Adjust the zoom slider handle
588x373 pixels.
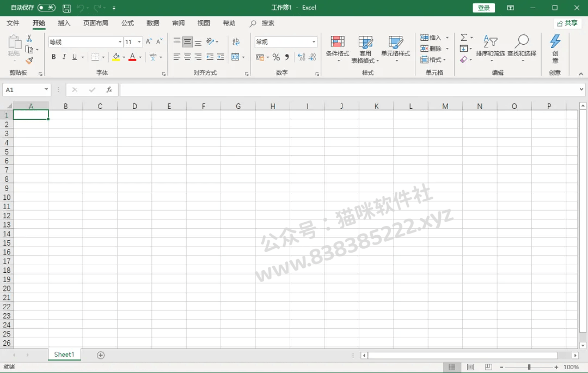pyautogui.click(x=529, y=367)
